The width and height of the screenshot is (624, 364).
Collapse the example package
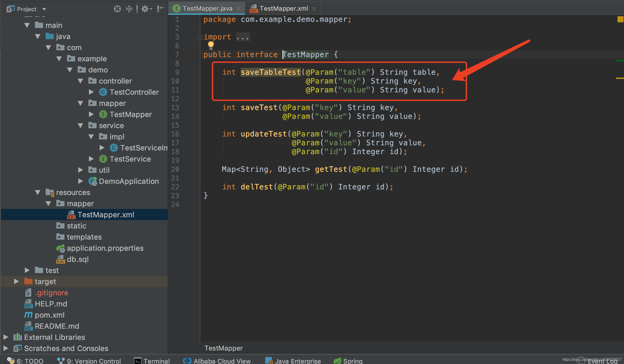[x=59, y=59]
